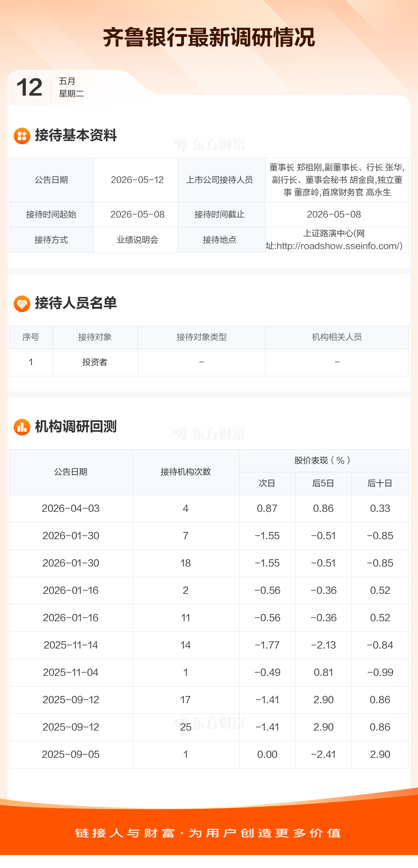Click the 接待机构次数 column header
418x868 pixels.
(x=185, y=472)
